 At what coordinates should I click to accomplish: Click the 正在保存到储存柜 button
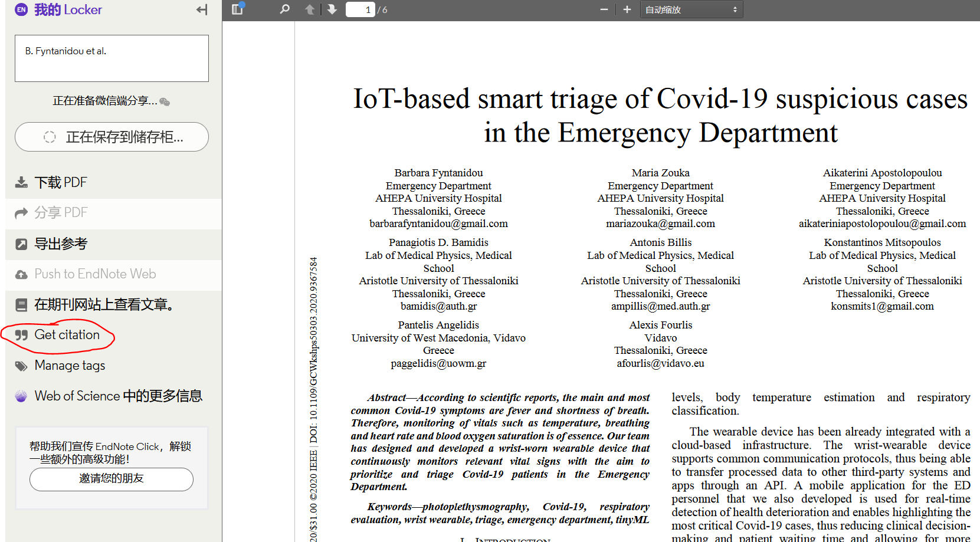pyautogui.click(x=112, y=137)
